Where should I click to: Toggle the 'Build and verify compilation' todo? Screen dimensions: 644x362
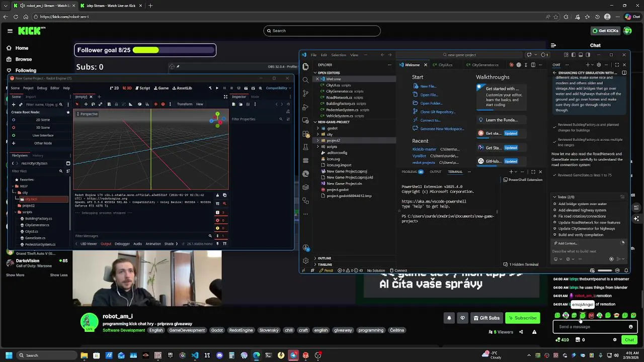[555, 235]
